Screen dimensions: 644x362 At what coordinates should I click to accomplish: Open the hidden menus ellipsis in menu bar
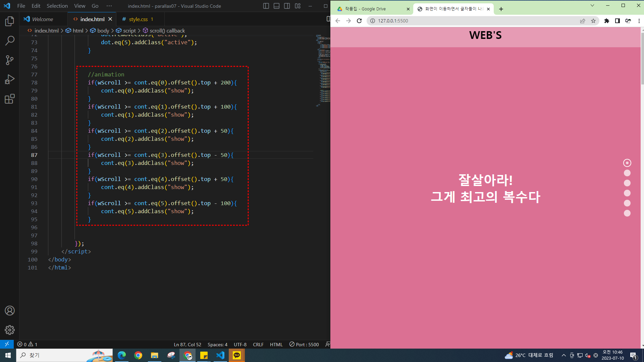pyautogui.click(x=109, y=6)
